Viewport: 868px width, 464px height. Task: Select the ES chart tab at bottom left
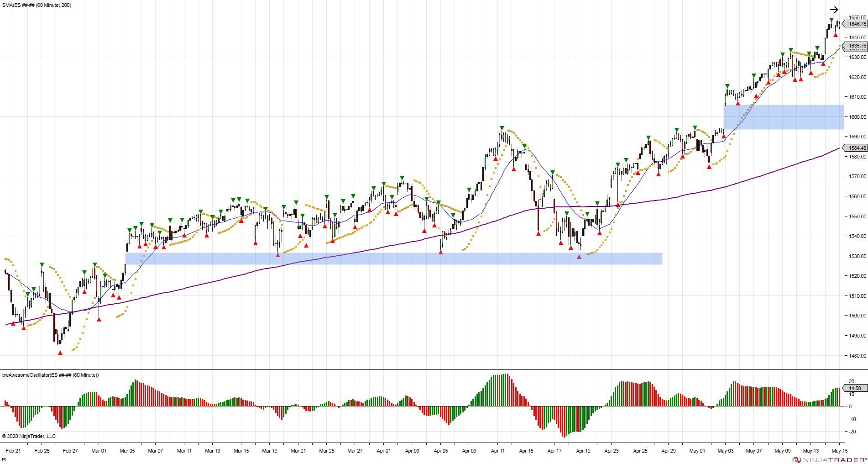[4, 459]
